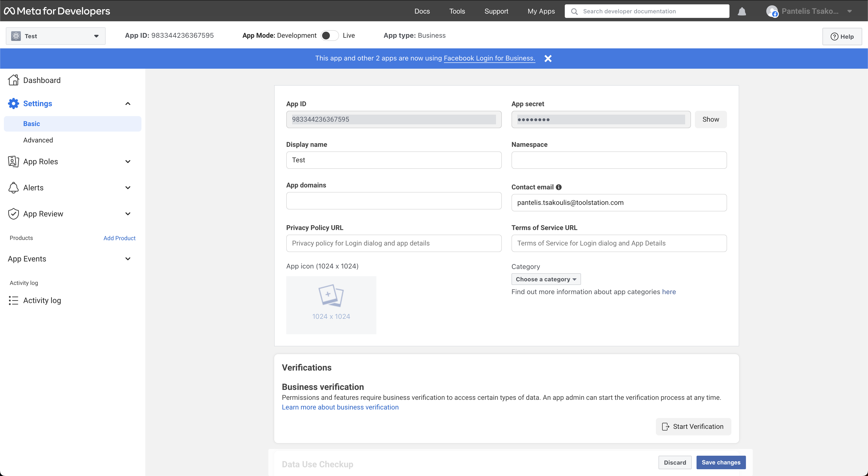Click the notifications bell icon
Screen dimensions: 868x476
point(742,11)
